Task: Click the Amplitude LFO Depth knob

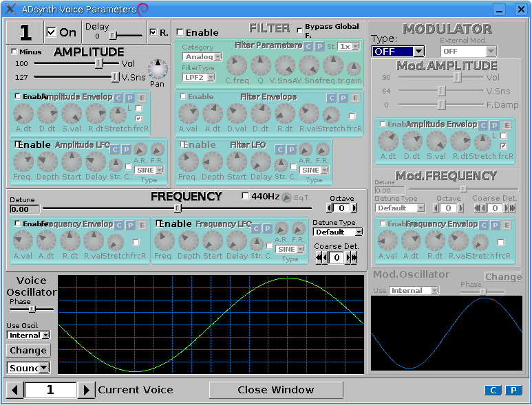Action: (47, 162)
